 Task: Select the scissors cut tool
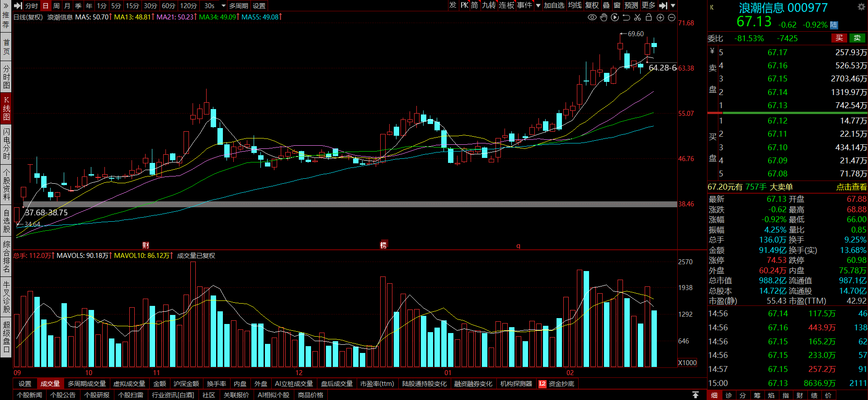637,17
